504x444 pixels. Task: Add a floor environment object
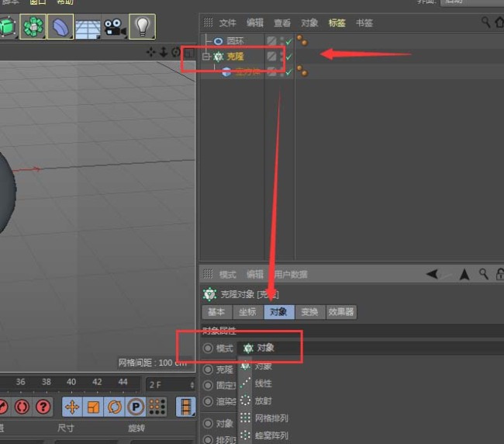pos(88,27)
